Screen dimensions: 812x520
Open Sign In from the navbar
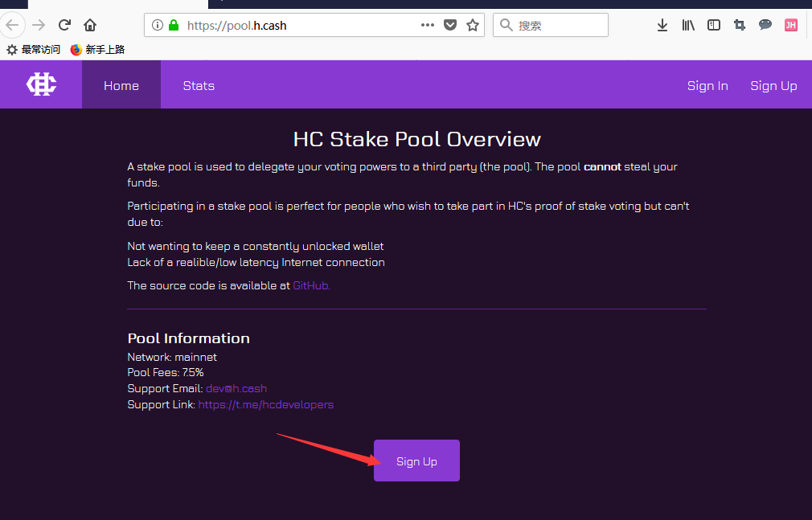point(707,85)
